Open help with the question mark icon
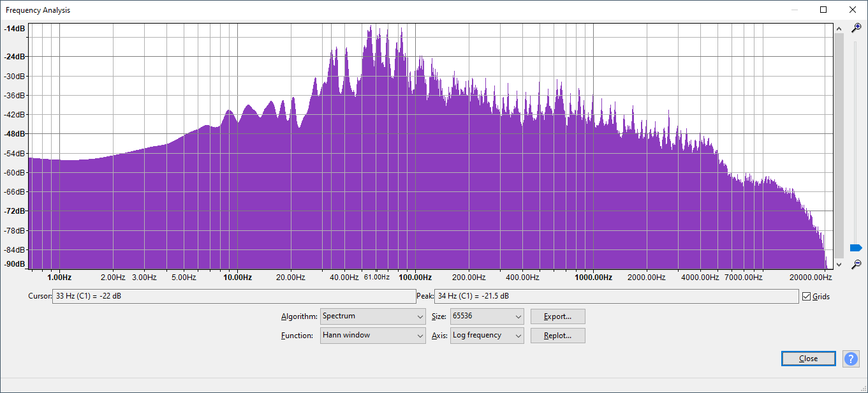 (x=851, y=359)
